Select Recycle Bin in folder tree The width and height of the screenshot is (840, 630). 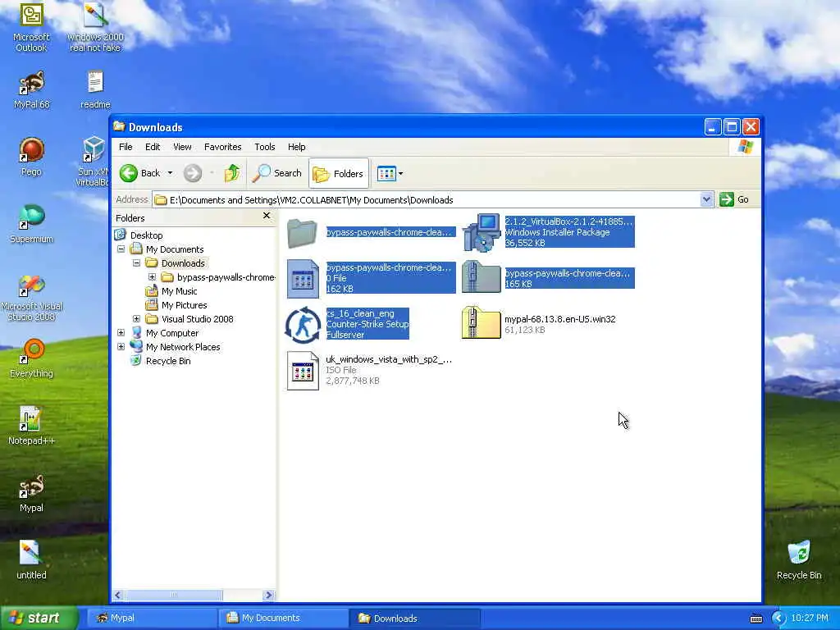tap(167, 361)
